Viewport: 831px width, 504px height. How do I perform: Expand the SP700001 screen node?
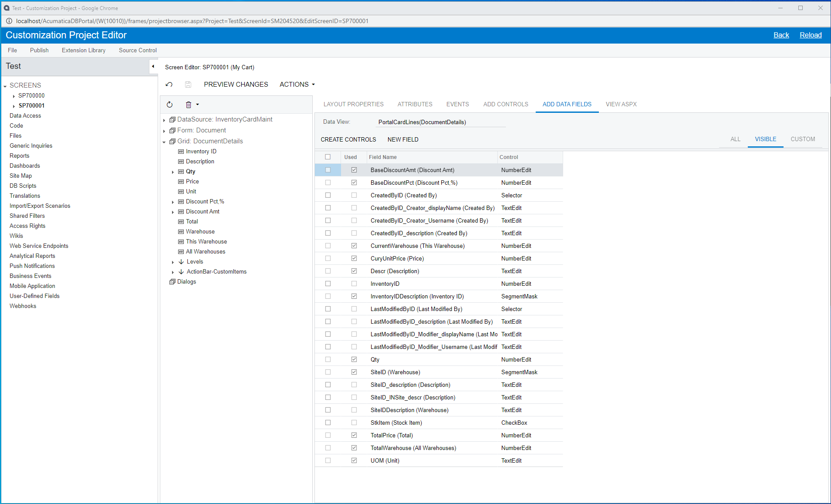14,106
